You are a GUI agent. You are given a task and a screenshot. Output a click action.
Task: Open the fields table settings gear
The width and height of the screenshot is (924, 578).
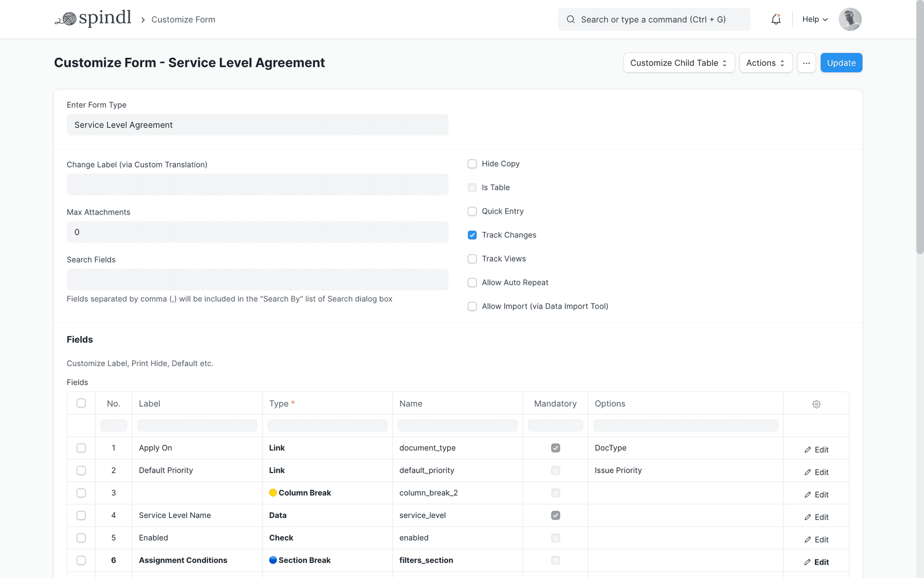[816, 404]
